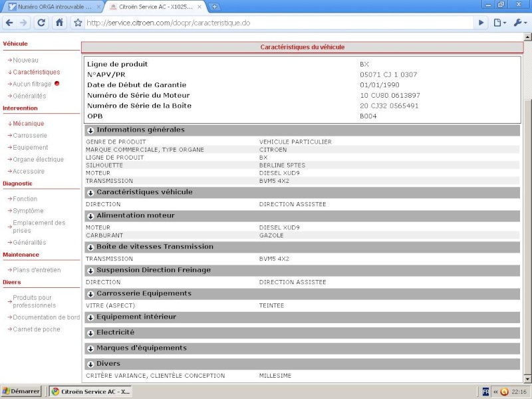The image size is (532, 399).
Task: Open Fonction under Diagnostic
Action: pos(25,199)
